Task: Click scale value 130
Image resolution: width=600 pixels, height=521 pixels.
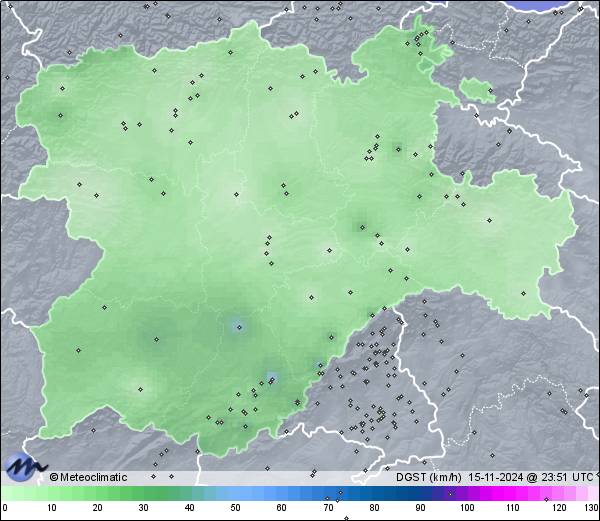Action: pyautogui.click(x=592, y=508)
